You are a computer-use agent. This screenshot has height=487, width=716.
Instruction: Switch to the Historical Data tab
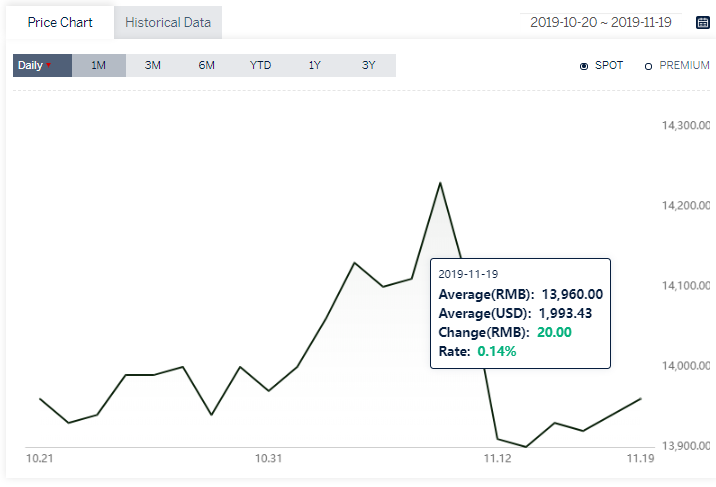coord(168,22)
